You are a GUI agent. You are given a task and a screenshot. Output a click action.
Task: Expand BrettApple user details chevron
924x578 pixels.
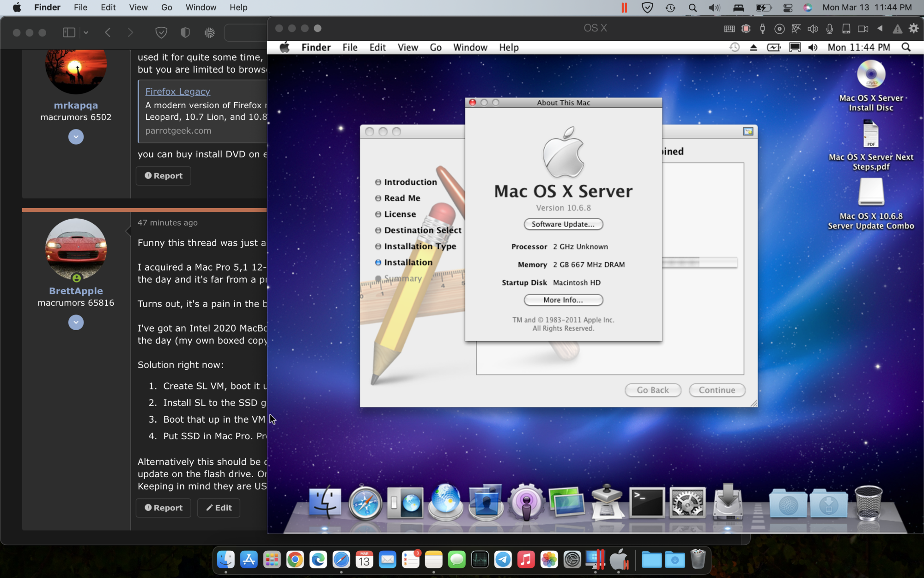pos(76,322)
